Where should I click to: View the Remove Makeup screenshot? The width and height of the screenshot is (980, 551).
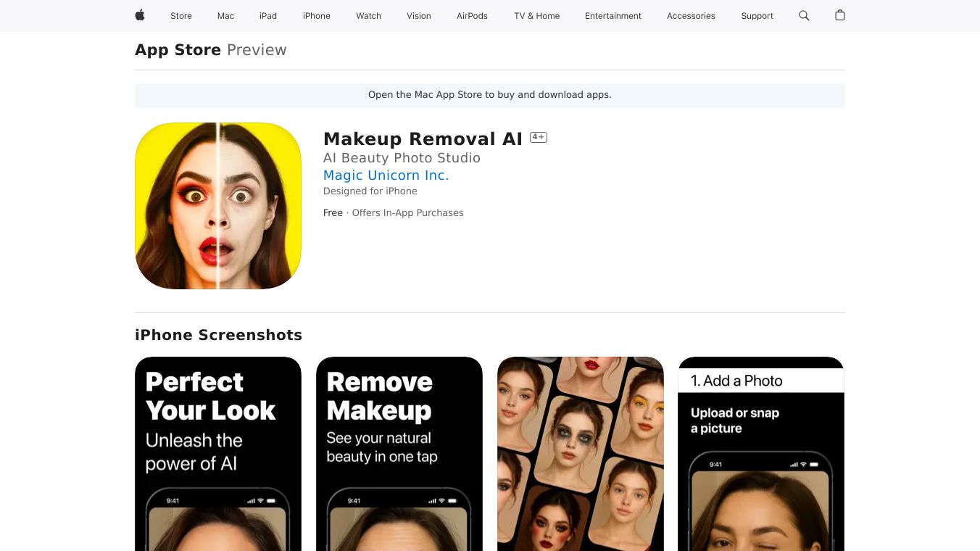point(399,453)
